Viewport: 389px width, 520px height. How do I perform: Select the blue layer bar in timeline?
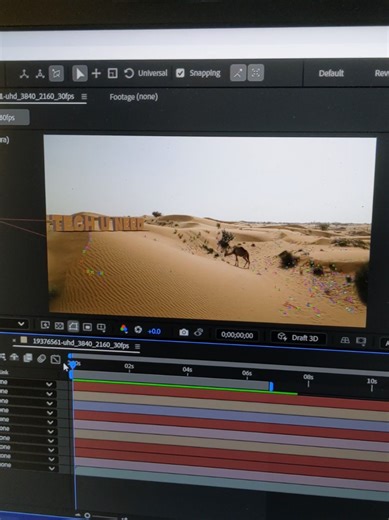pos(231,415)
